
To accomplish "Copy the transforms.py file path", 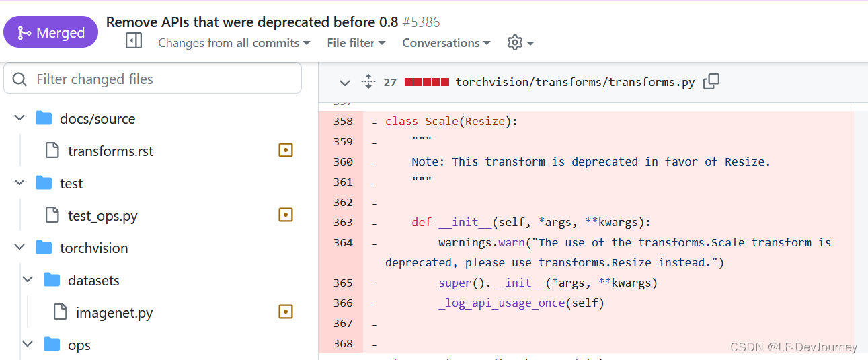I will pos(711,82).
